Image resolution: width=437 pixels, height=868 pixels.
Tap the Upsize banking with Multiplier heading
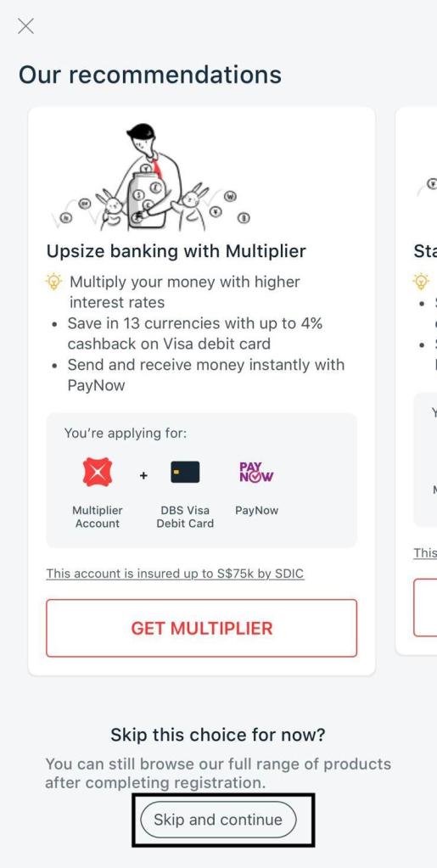[x=176, y=251]
